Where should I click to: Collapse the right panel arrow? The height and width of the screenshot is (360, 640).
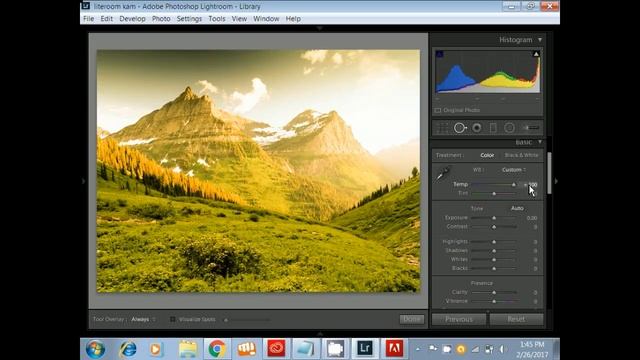556,181
